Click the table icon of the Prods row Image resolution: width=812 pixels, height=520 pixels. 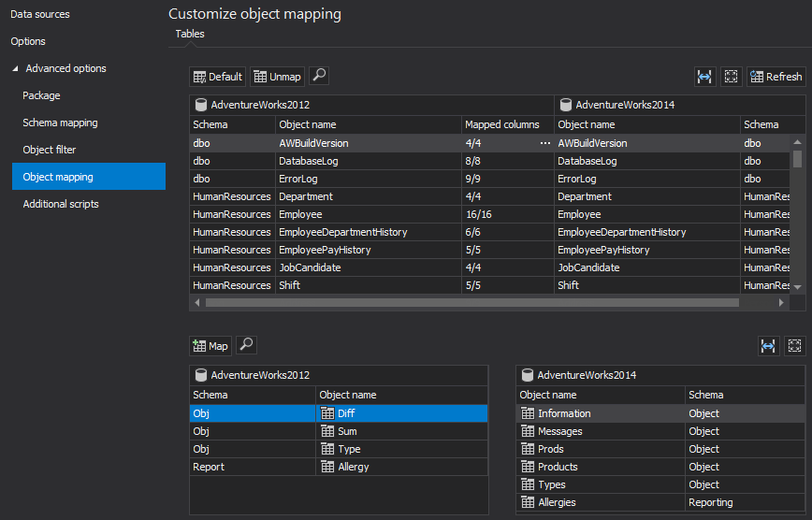click(528, 449)
